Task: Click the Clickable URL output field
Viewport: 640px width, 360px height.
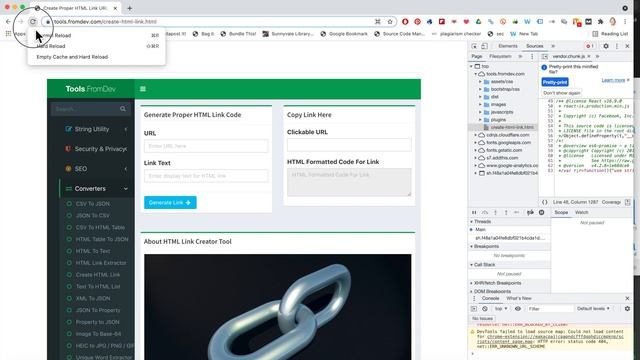Action: pos(349,145)
